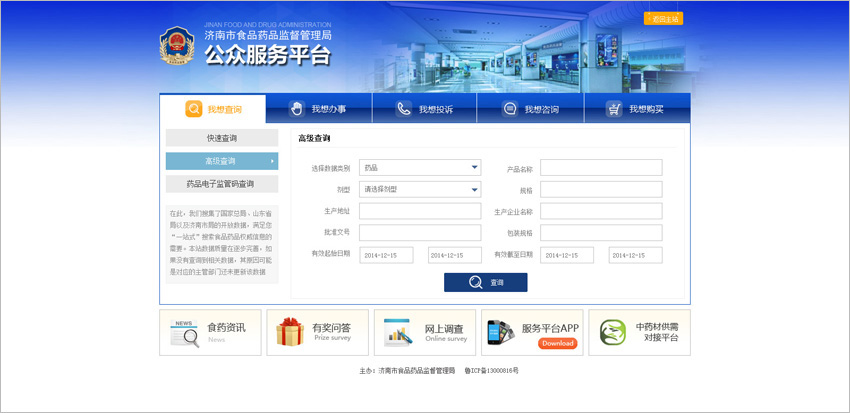Click the gift box 有奖问答 icon
Screen dimensions: 850x413
290,333
